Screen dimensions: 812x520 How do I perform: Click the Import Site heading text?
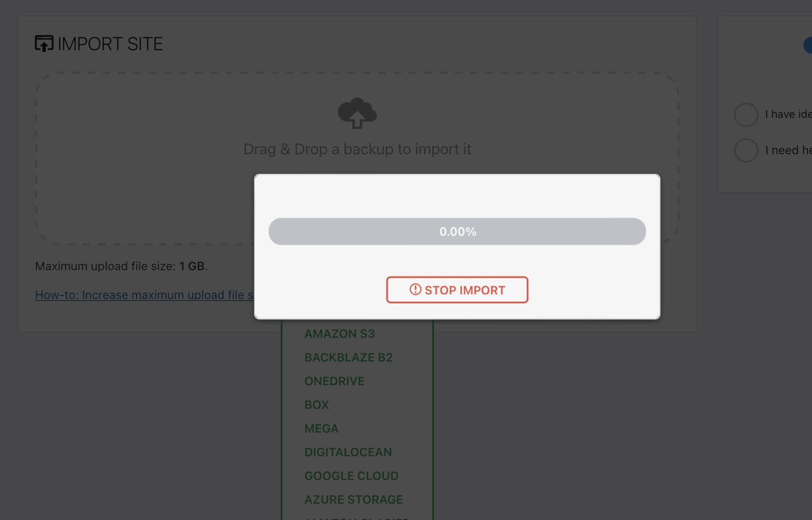pos(110,44)
